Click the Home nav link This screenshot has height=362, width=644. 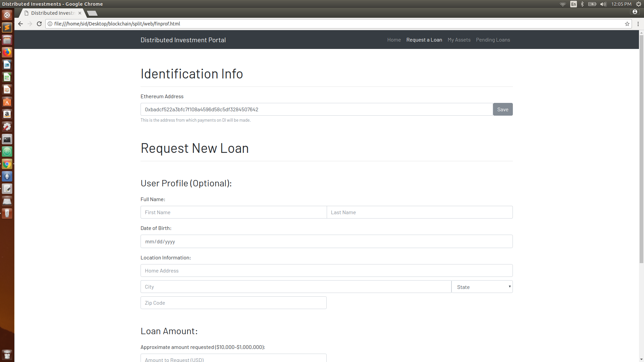(394, 40)
